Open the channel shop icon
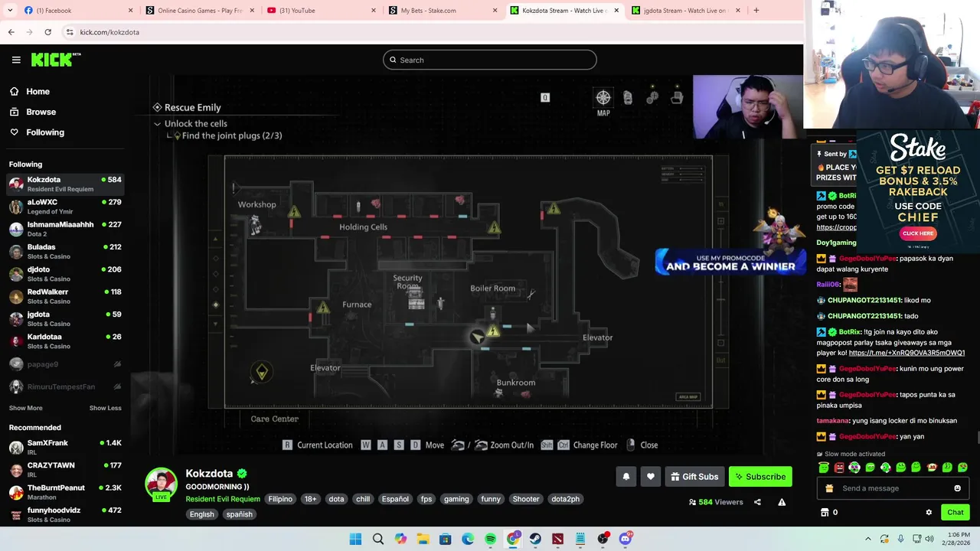The image size is (980, 551). [x=825, y=512]
